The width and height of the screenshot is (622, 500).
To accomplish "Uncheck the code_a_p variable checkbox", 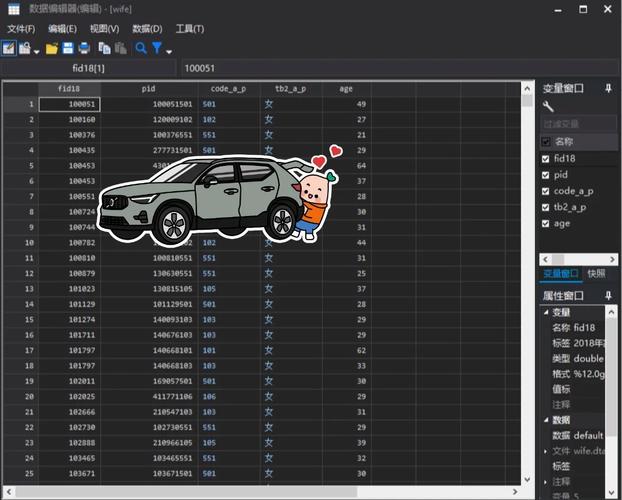I will pos(545,191).
